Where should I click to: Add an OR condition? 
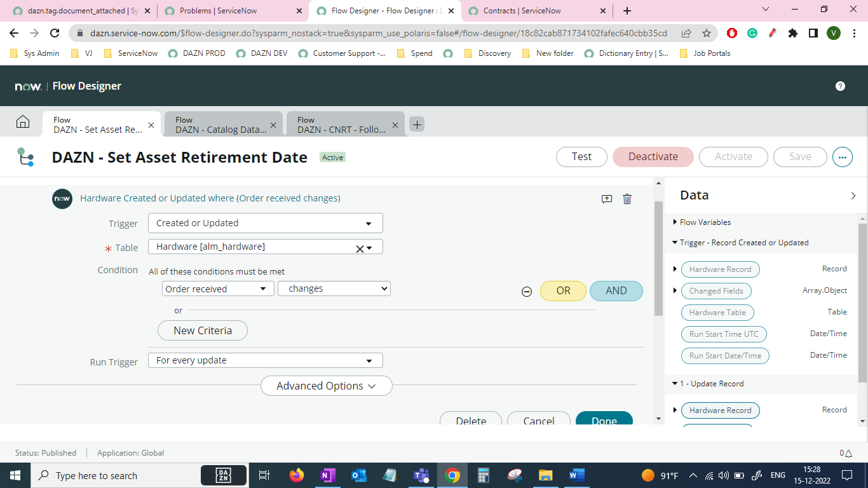[563, 291]
